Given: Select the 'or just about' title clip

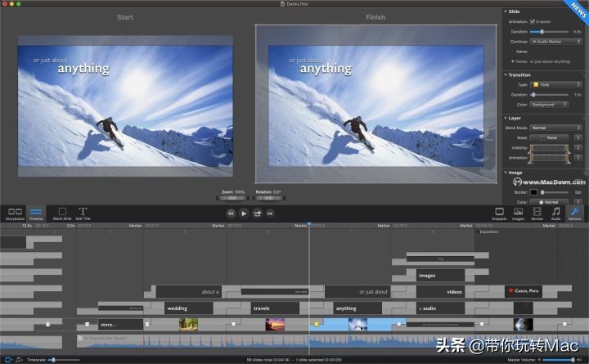Looking at the screenshot, I should point(357,291).
